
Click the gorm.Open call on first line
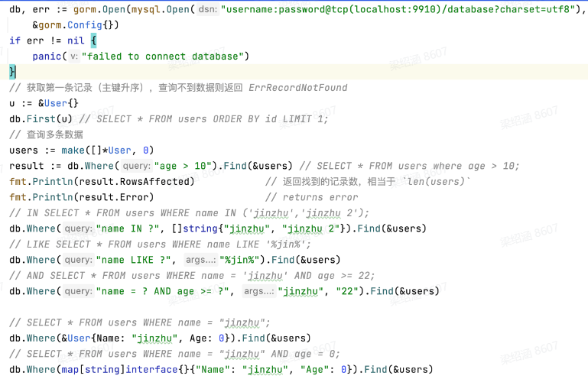tap(99, 9)
